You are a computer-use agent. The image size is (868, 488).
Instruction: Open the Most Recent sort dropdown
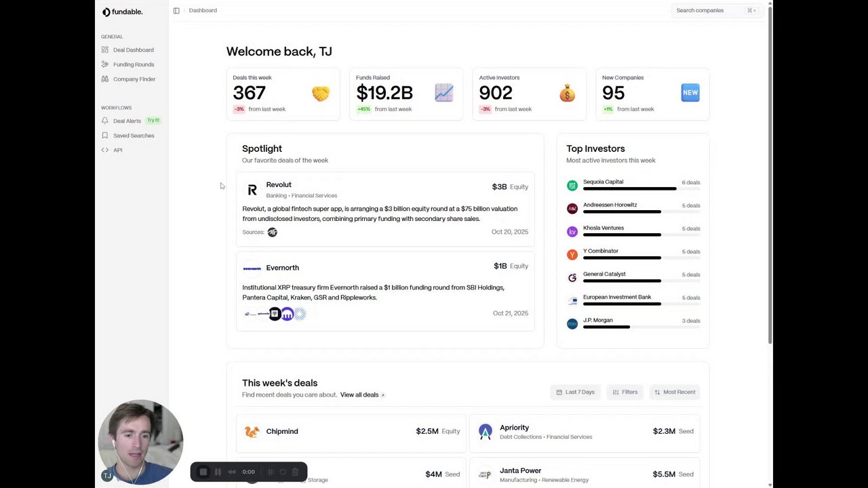[x=675, y=392]
